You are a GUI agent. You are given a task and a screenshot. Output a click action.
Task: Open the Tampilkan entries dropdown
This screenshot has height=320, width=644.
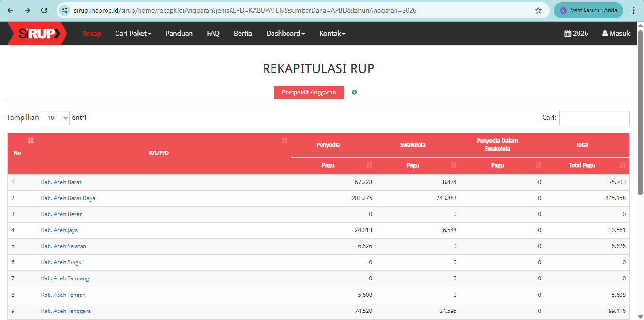[55, 118]
